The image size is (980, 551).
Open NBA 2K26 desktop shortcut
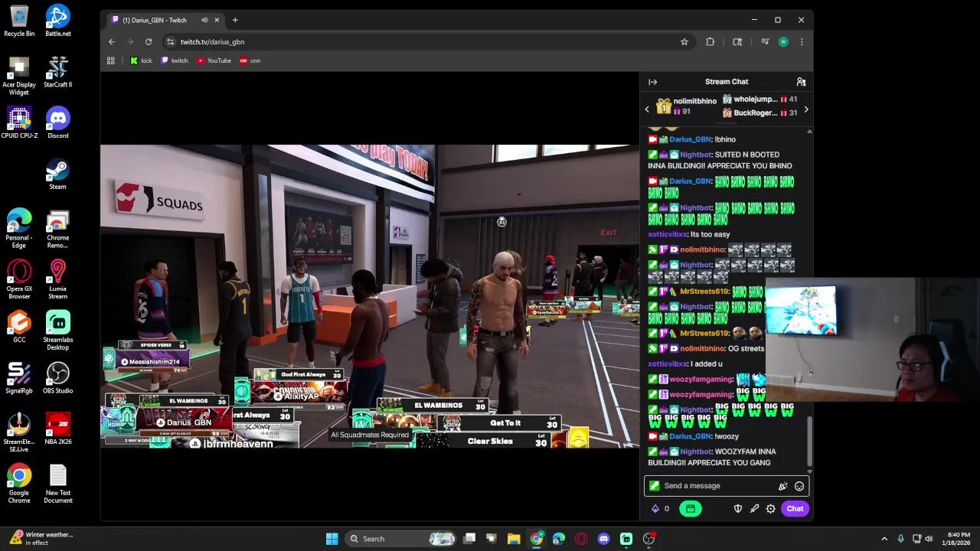pyautogui.click(x=58, y=429)
